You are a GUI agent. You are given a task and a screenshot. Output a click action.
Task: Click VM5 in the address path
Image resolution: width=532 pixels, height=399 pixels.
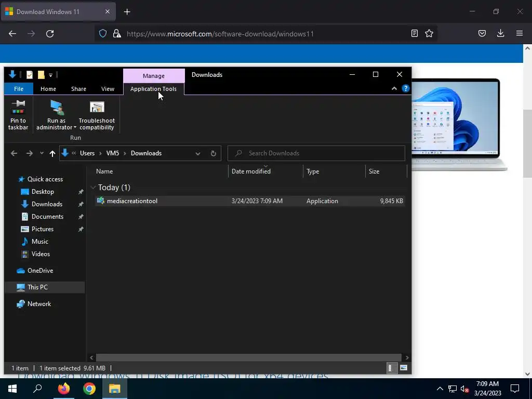(x=113, y=153)
